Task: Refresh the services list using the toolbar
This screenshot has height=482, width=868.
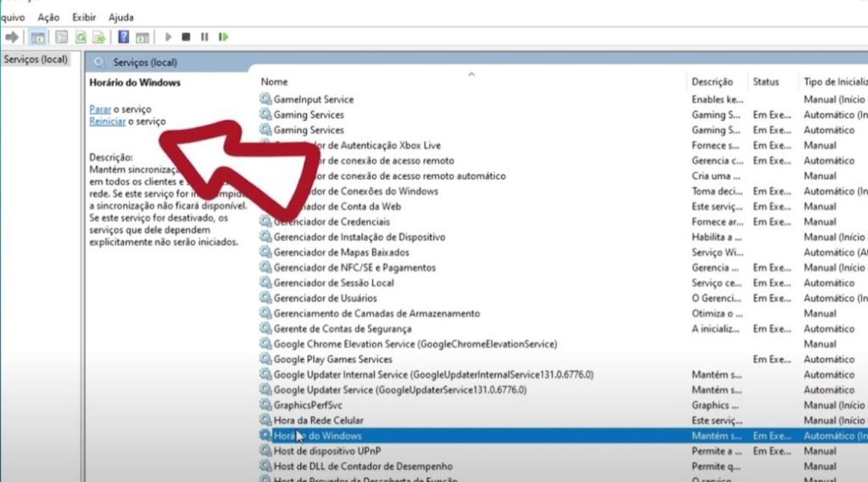Action: click(x=81, y=37)
